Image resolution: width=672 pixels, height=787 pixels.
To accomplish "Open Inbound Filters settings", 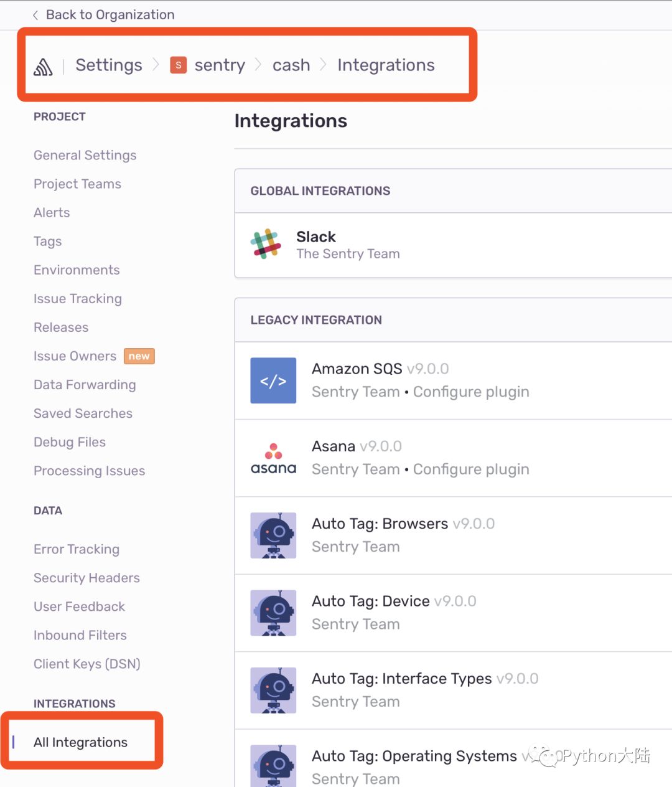I will pyautogui.click(x=80, y=635).
